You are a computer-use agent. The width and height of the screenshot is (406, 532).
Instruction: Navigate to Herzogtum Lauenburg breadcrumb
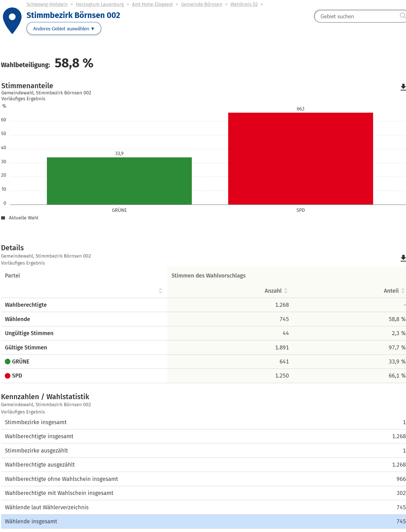[x=100, y=4]
